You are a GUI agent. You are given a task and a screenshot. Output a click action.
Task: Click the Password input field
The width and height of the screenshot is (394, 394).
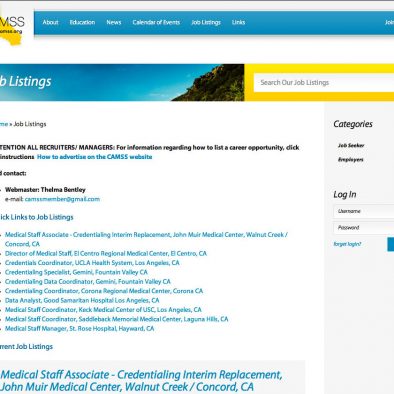click(x=364, y=228)
